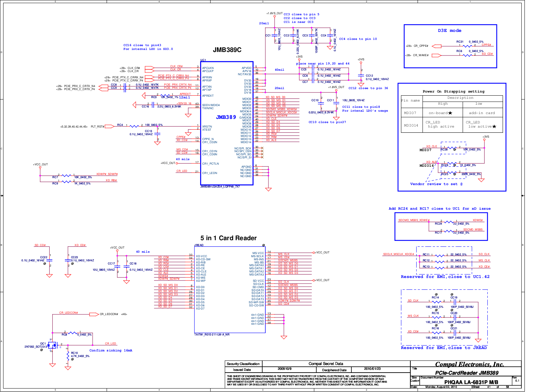Viewport: 555px width, 392px height.
Task: Select the RC4 100 ohm resistor
Action: point(134,126)
